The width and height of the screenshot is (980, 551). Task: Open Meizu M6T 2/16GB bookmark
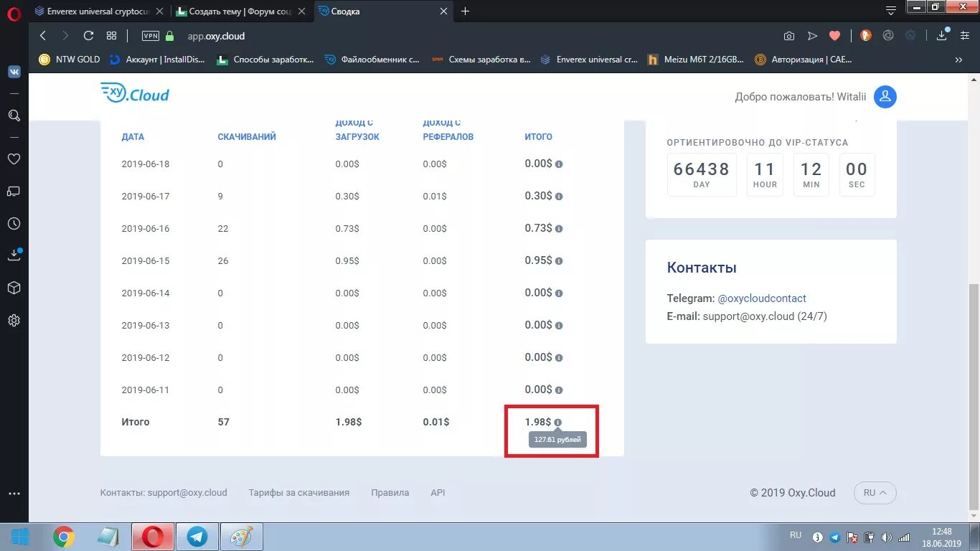(697, 60)
